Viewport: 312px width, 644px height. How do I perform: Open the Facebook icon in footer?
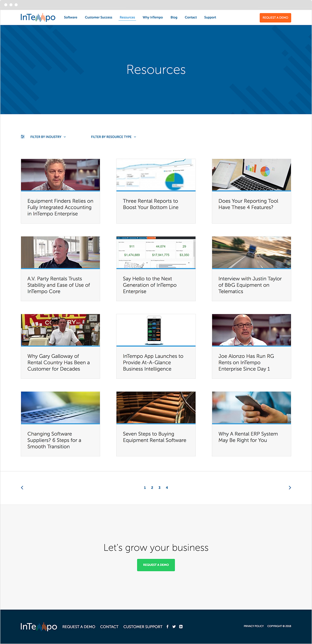(167, 626)
